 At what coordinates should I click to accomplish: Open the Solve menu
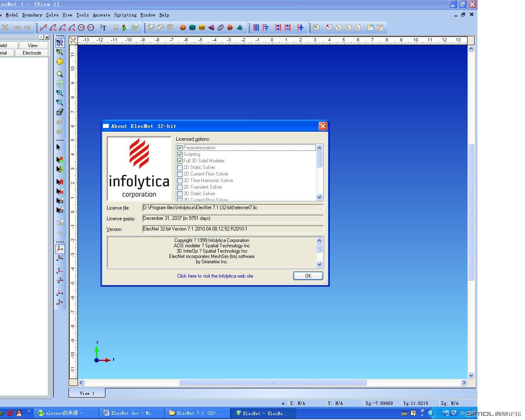coord(52,15)
